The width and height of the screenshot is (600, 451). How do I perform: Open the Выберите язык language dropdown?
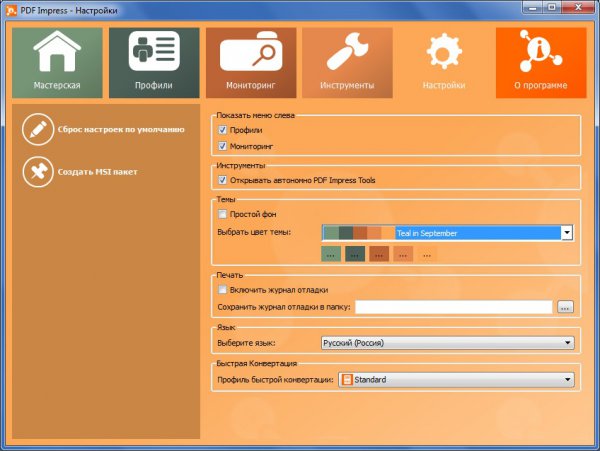coord(447,343)
